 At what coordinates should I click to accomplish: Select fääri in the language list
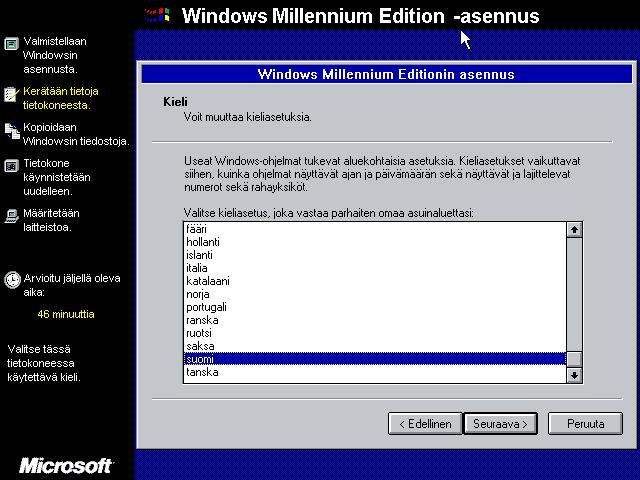[x=375, y=229]
